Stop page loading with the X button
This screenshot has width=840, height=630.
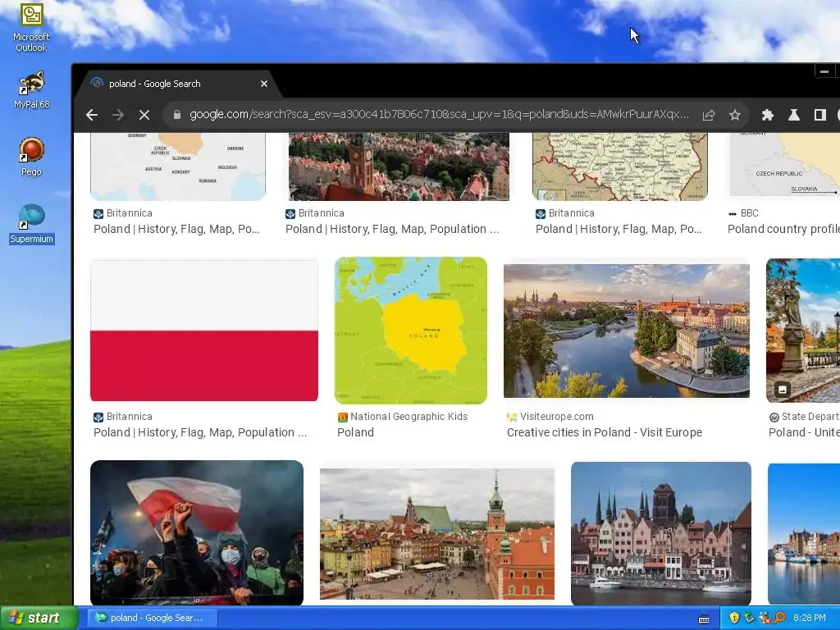pos(144,115)
